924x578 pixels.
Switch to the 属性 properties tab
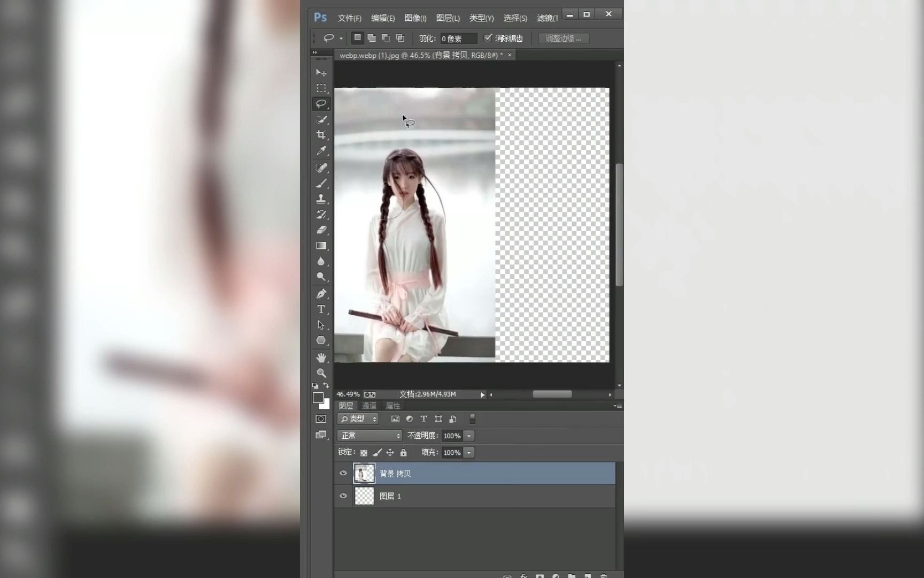coord(393,406)
